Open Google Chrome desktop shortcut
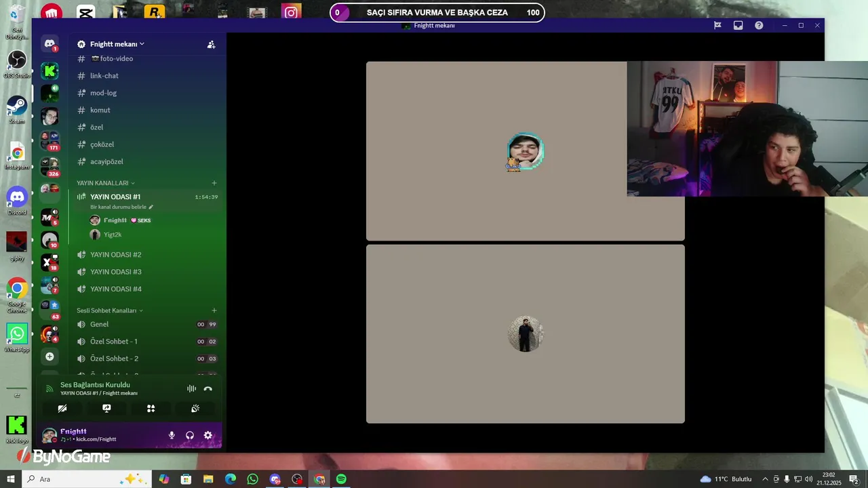This screenshot has height=488, width=868. pos(17,294)
